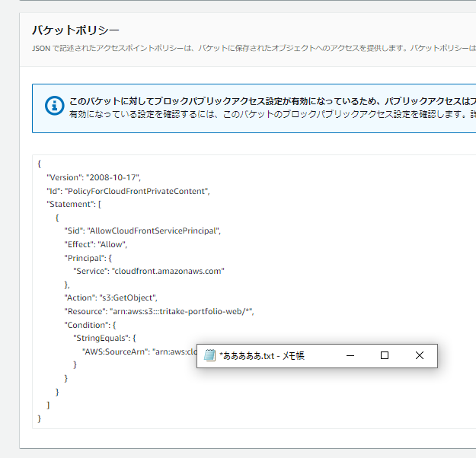Minimize the メモ帳 window
Image resolution: width=476 pixels, height=458 pixels.
point(350,355)
